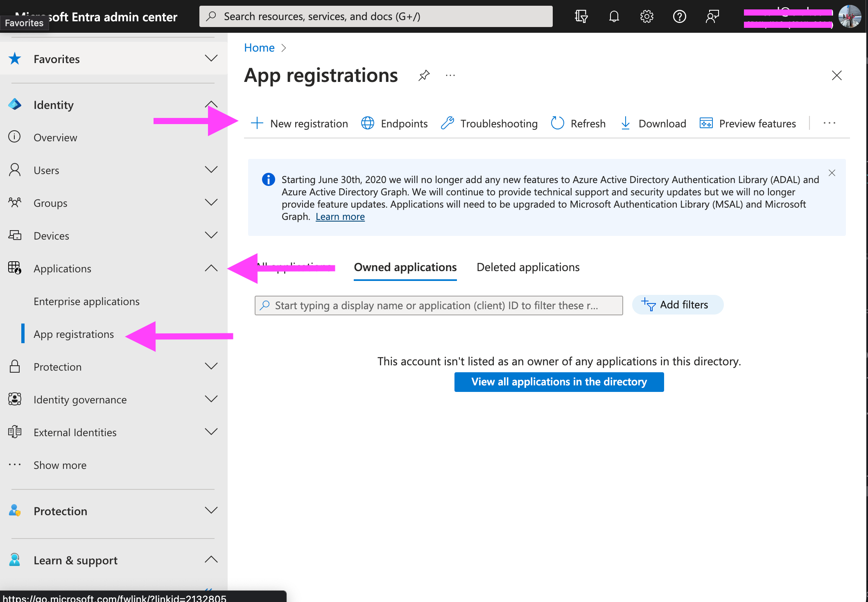
Task: Open Endpoints
Action: pos(394,123)
